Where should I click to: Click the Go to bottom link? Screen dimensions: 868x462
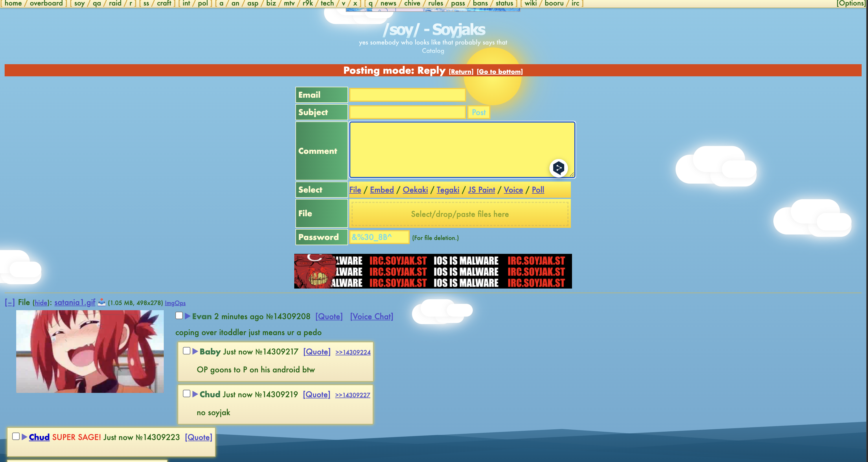pyautogui.click(x=499, y=72)
